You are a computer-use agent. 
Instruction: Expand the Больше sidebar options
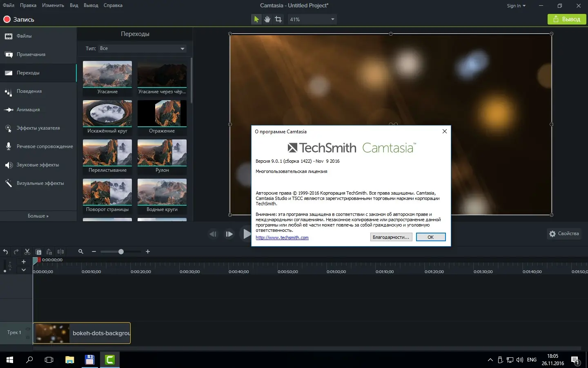coord(38,216)
